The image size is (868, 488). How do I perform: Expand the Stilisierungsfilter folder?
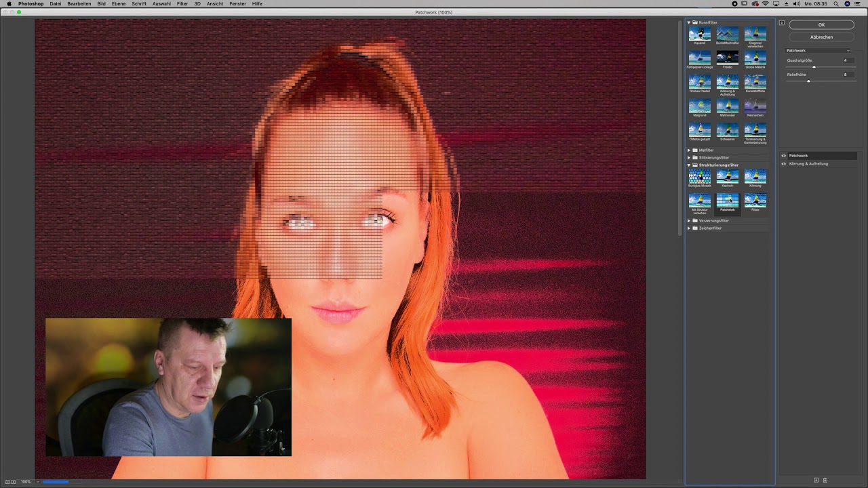tap(689, 157)
